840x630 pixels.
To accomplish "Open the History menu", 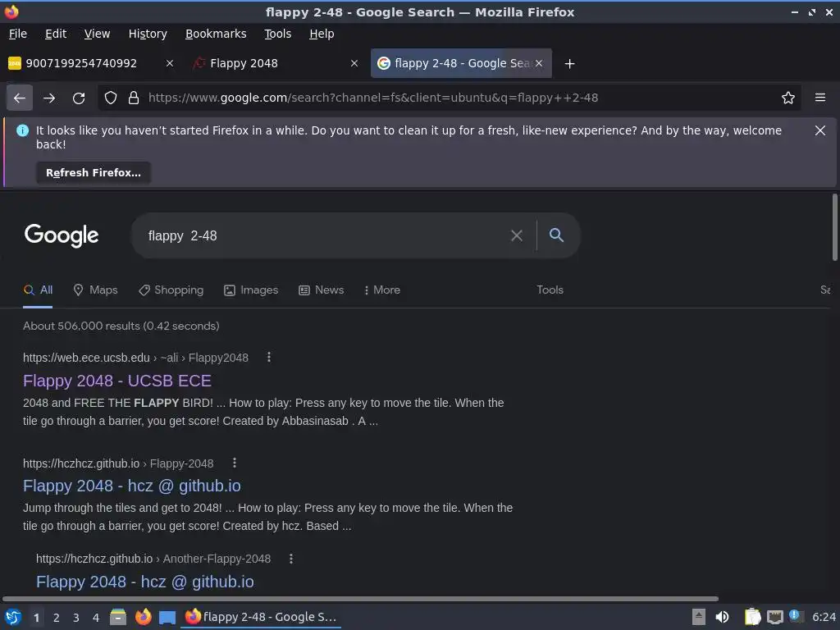I will point(148,34).
